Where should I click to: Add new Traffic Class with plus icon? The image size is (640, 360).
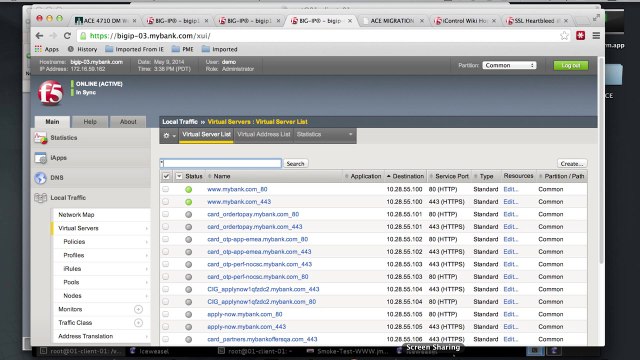tap(138, 323)
